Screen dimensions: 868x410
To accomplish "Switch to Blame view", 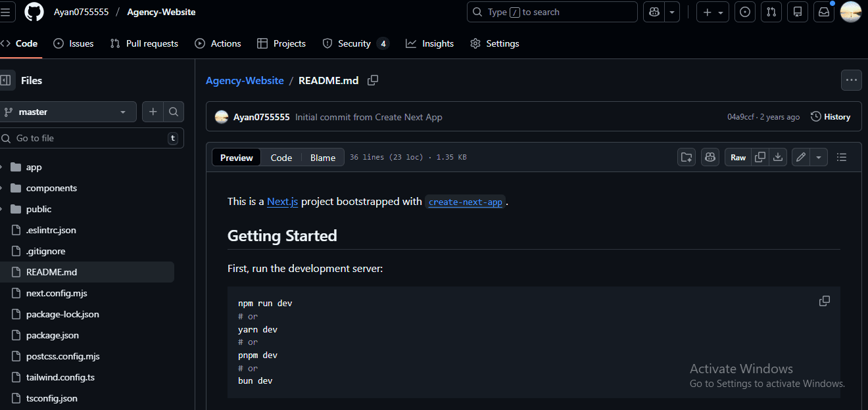I will [x=323, y=158].
